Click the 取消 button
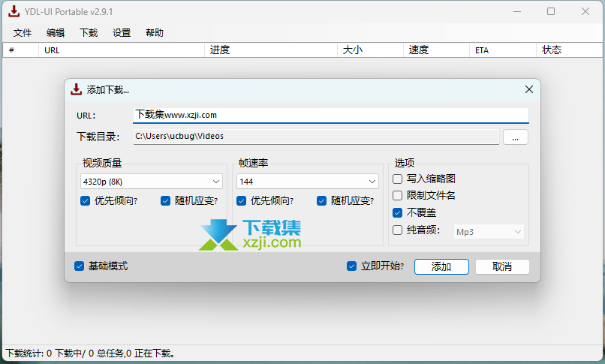 click(502, 266)
